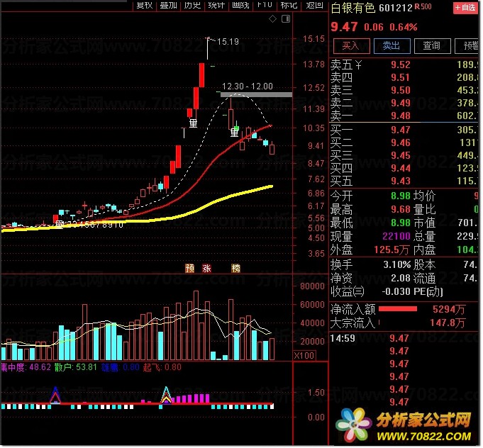Click the 雄鹰 0.80 indicator label

[121, 367]
